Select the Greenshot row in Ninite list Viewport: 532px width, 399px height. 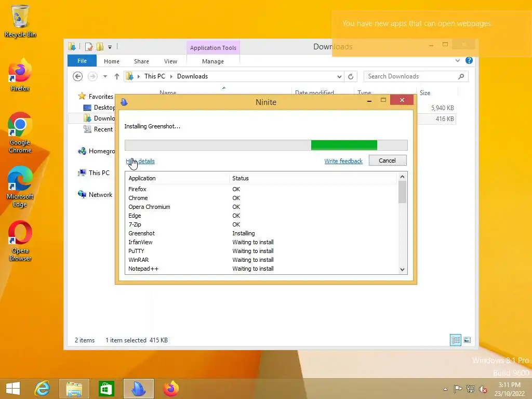tap(262, 233)
